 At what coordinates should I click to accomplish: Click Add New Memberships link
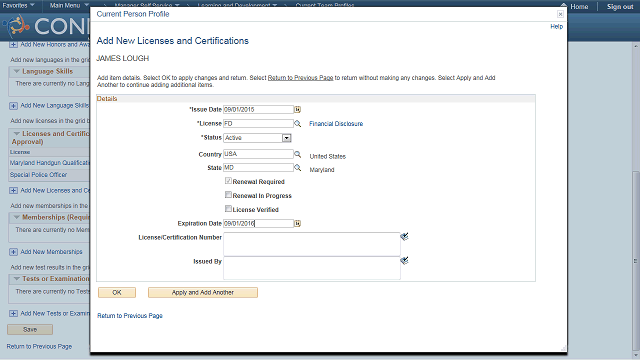tap(51, 252)
